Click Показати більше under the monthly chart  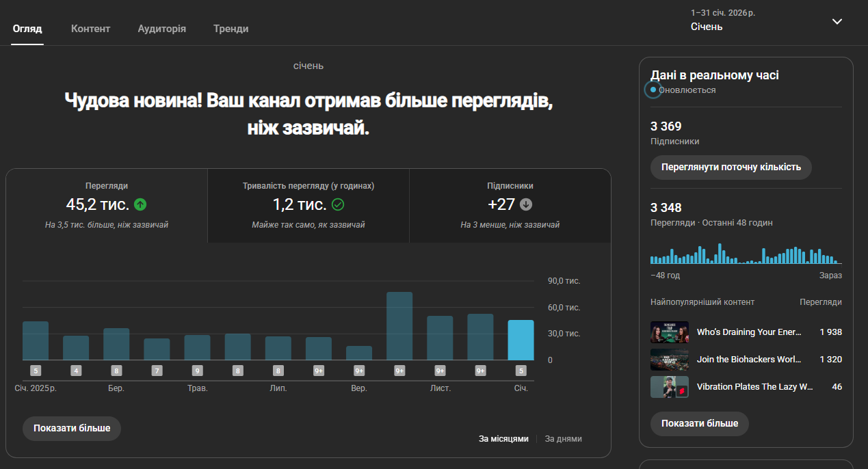[x=72, y=428]
